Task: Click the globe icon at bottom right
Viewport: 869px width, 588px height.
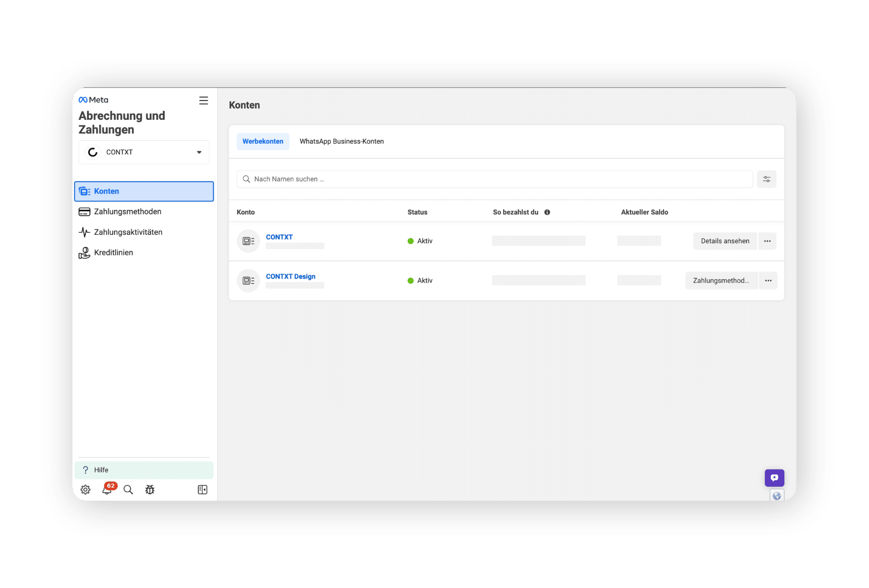Action: (x=777, y=496)
